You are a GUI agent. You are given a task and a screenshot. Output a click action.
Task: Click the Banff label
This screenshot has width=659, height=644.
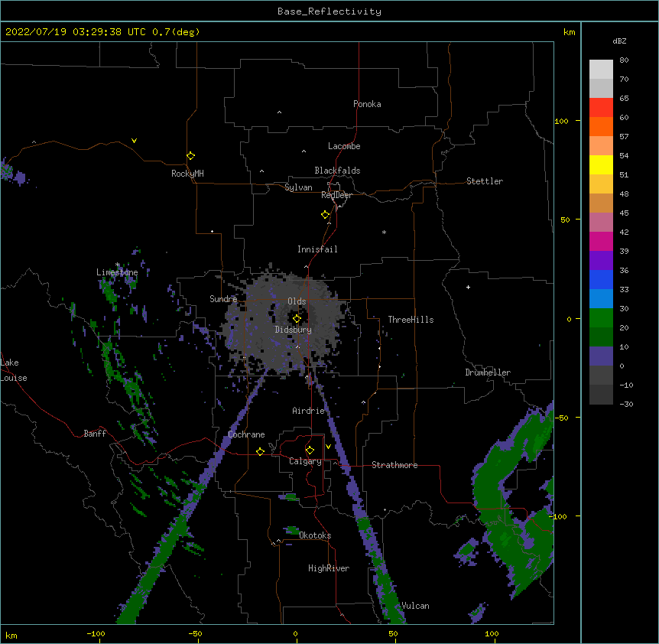click(x=95, y=434)
